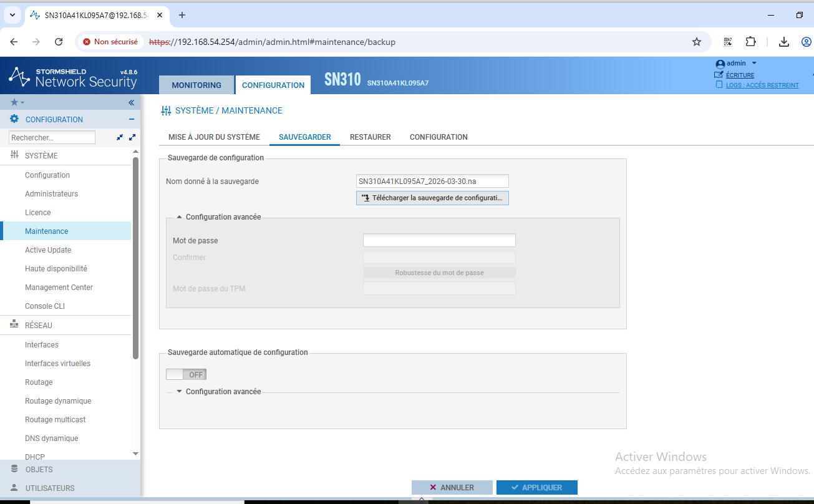Switch to the RESTAURER tab

click(370, 137)
